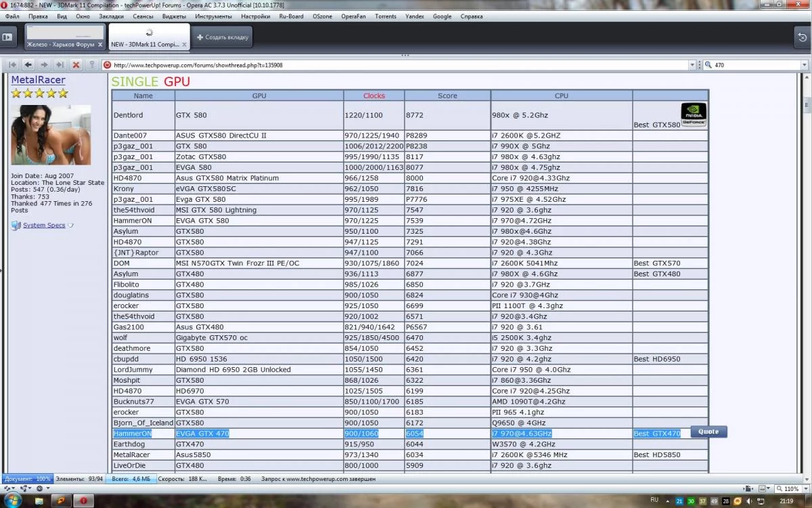Click the NVIDIA GeForce logo image

click(x=694, y=114)
